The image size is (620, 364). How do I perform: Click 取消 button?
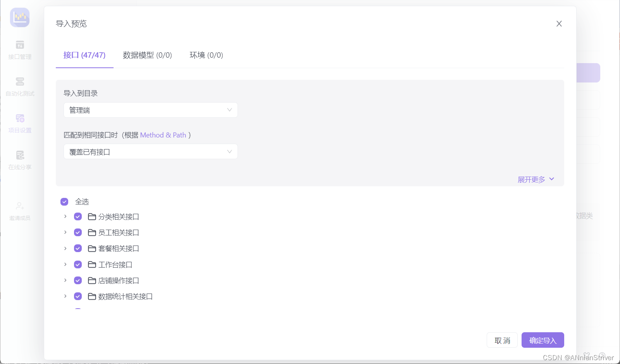coord(502,340)
